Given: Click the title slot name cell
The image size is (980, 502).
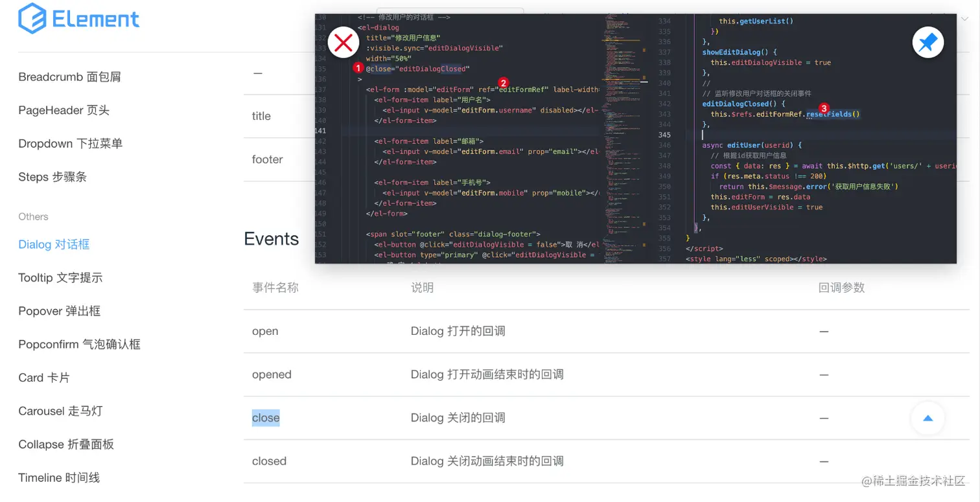Looking at the screenshot, I should click(x=261, y=116).
